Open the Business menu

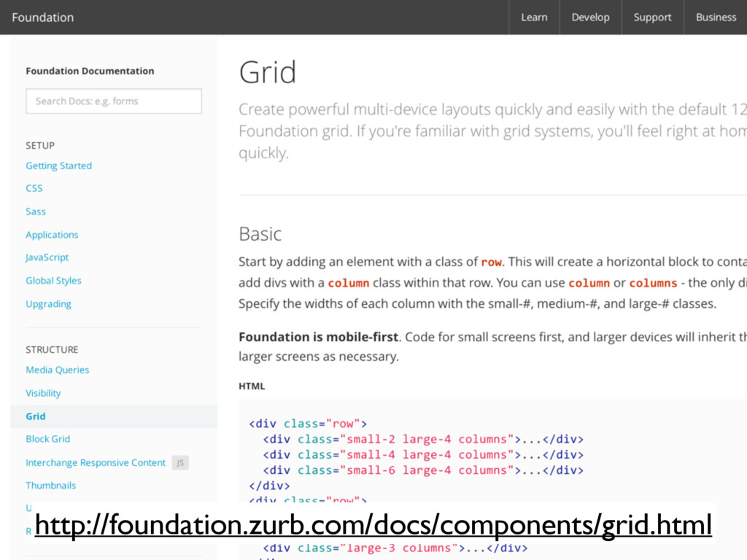(716, 17)
